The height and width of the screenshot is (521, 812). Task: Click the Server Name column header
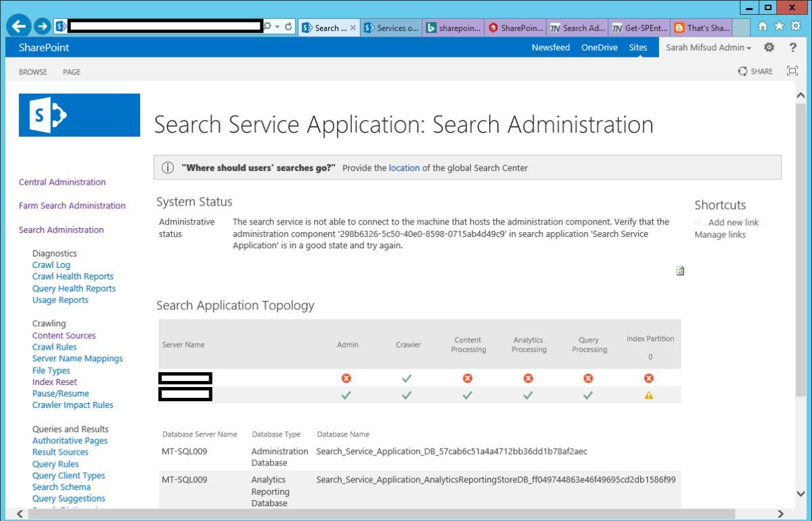183,345
